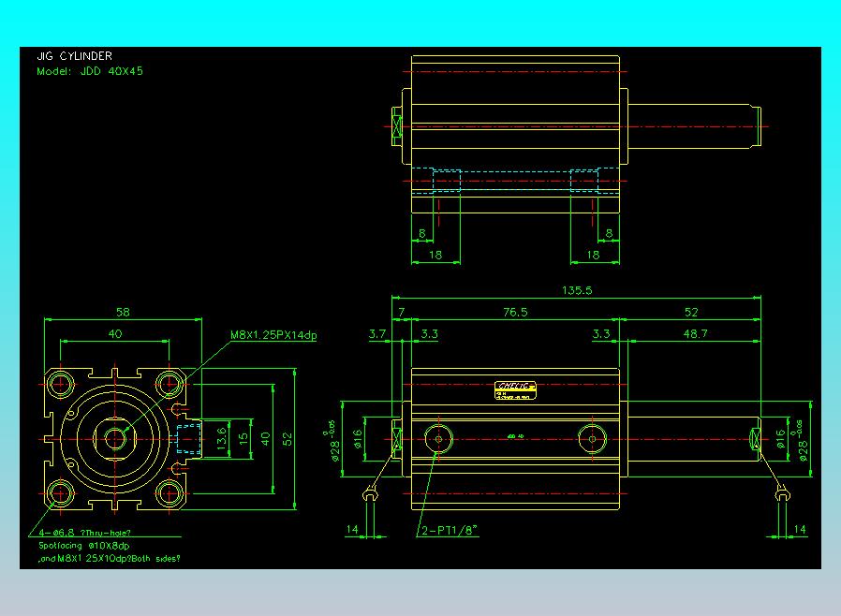Click the left PT1/8 port circle

click(x=437, y=438)
